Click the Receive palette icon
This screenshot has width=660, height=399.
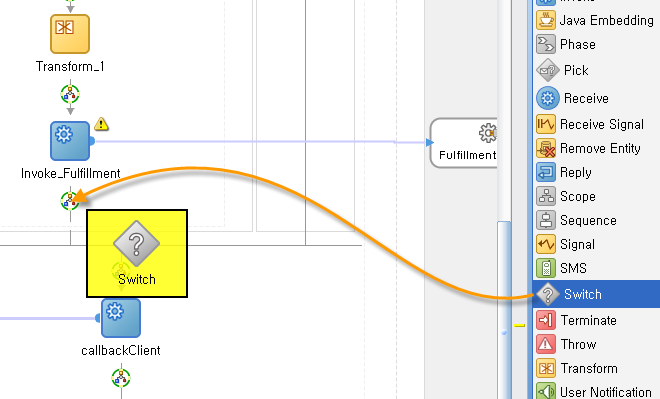click(548, 98)
